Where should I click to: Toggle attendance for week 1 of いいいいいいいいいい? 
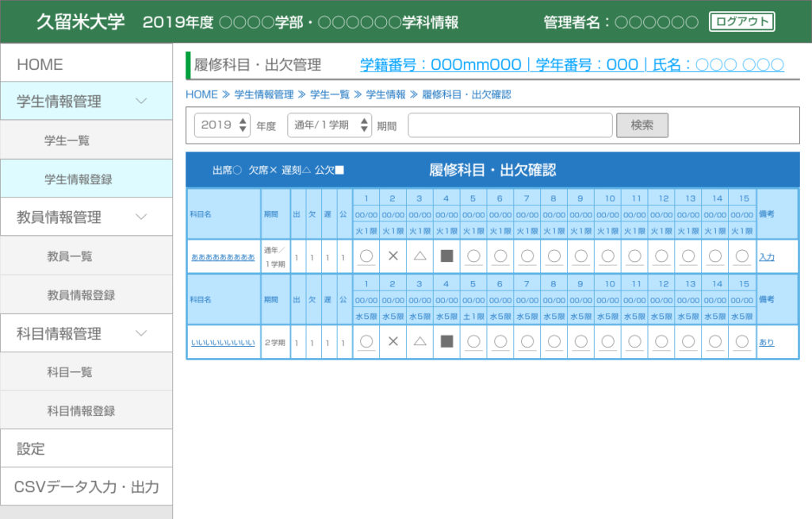[366, 342]
